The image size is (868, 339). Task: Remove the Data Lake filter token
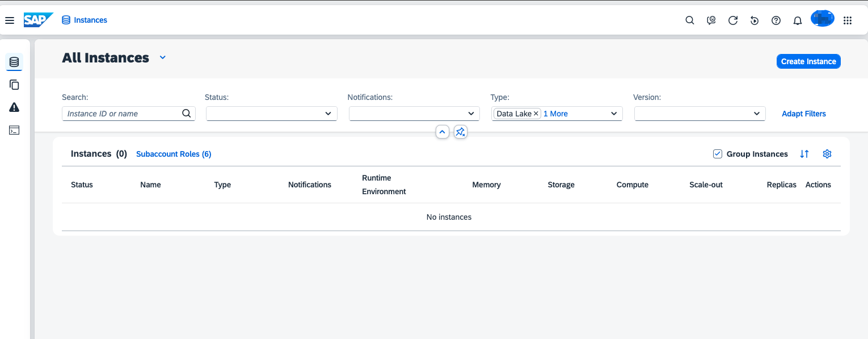click(x=536, y=114)
